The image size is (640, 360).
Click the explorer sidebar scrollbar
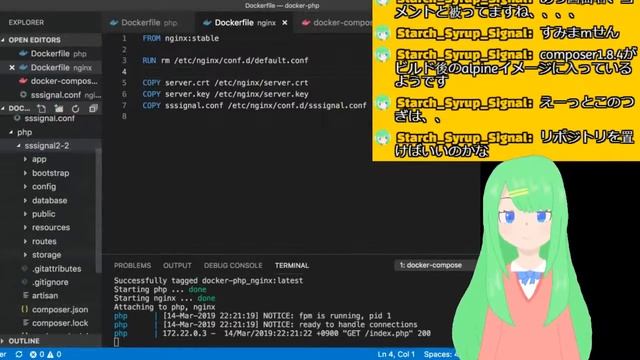point(98,210)
